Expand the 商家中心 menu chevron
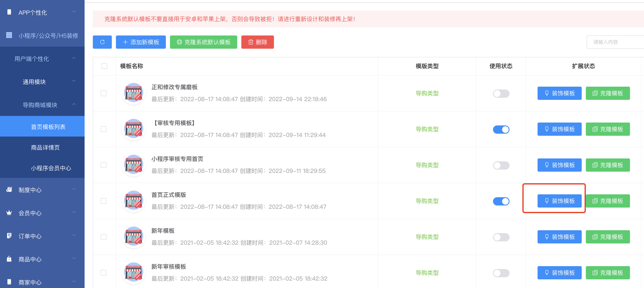 click(x=74, y=281)
